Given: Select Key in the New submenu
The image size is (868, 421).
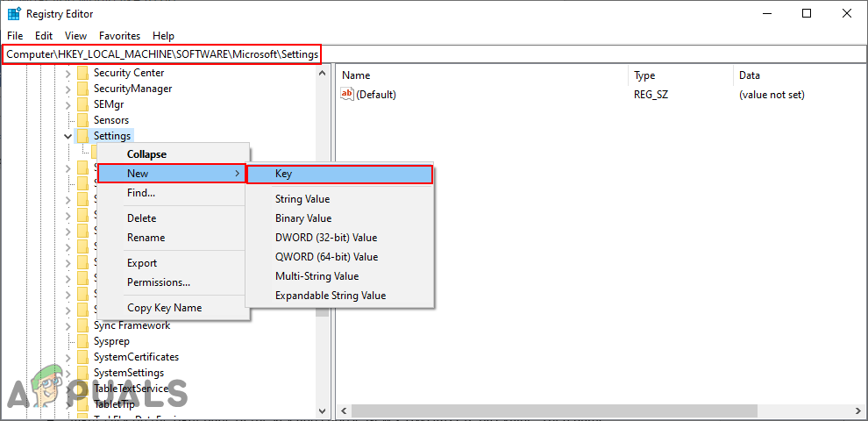Looking at the screenshot, I should click(339, 174).
